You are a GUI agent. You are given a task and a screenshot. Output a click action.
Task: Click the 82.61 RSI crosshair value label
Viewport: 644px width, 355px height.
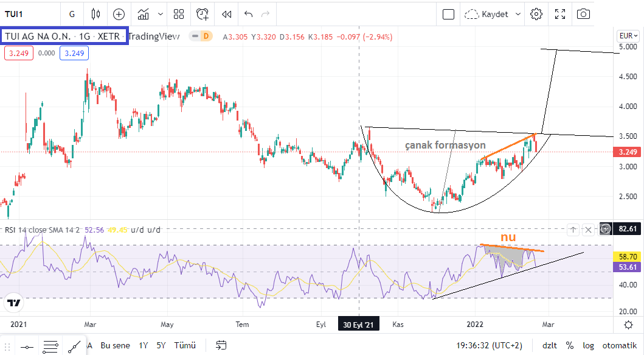627,229
